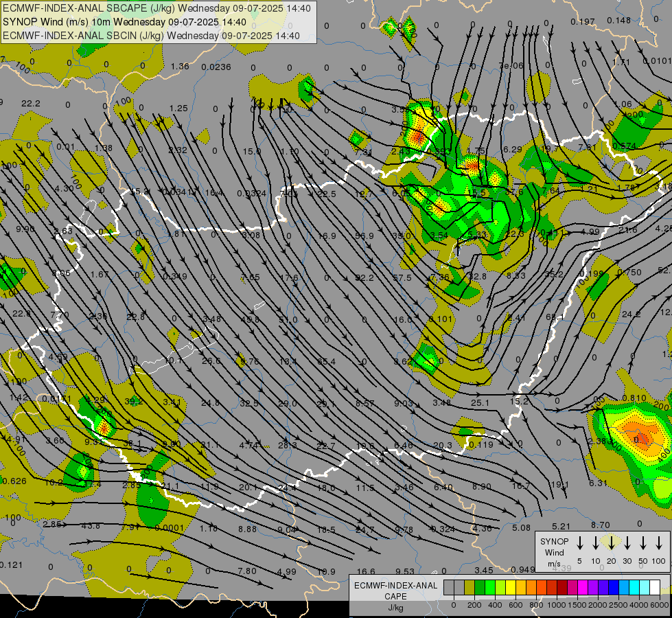Screen dimensions: 672x618
Task: Select the dark red CAPE legend swatch
Action: click(x=562, y=588)
